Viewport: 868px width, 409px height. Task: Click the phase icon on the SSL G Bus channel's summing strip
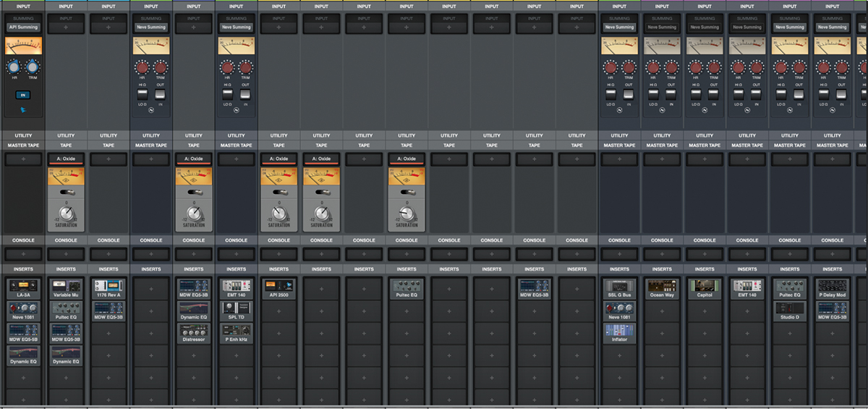tap(620, 111)
